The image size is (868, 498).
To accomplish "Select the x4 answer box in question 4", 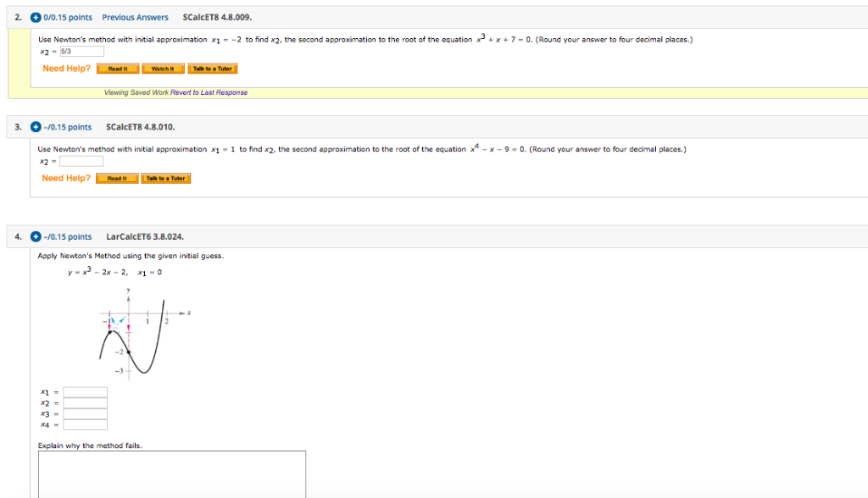I will pyautogui.click(x=85, y=426).
